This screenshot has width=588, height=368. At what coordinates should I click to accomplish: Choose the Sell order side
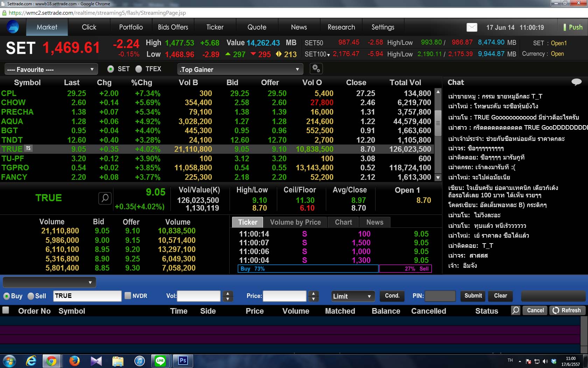pyautogui.click(x=31, y=296)
